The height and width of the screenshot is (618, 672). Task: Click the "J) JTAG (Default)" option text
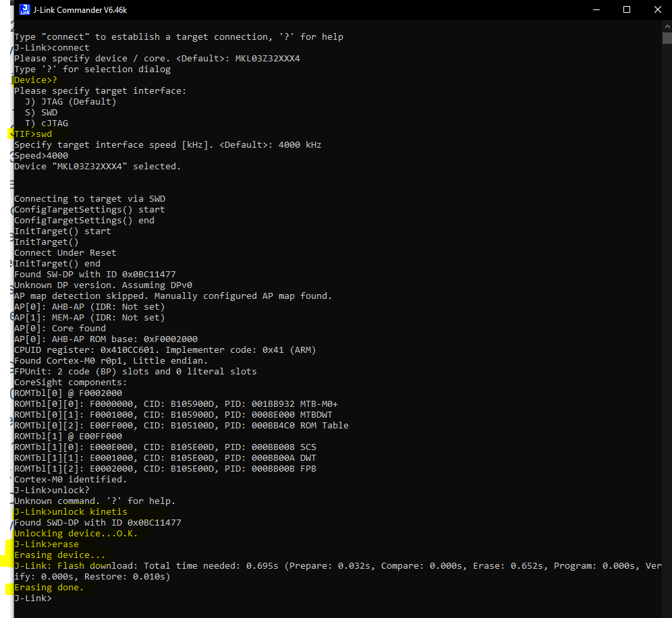click(x=70, y=102)
